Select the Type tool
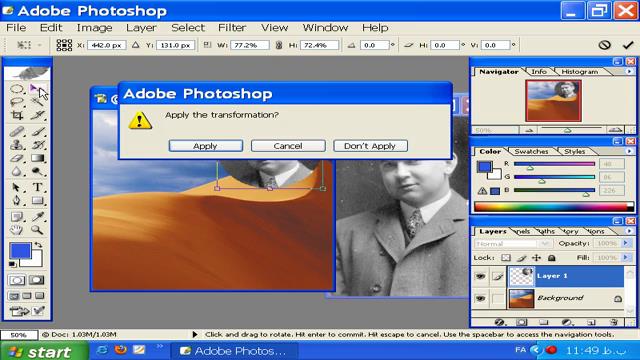The image size is (640, 360). coord(37,187)
